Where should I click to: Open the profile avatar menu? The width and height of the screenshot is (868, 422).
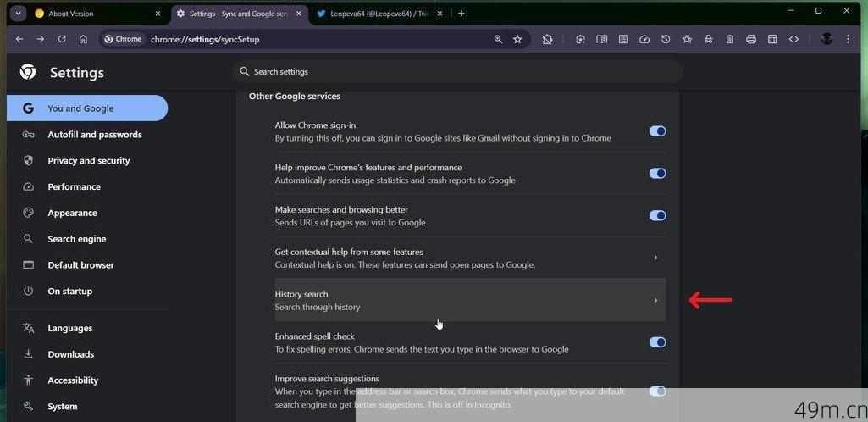[x=827, y=39]
